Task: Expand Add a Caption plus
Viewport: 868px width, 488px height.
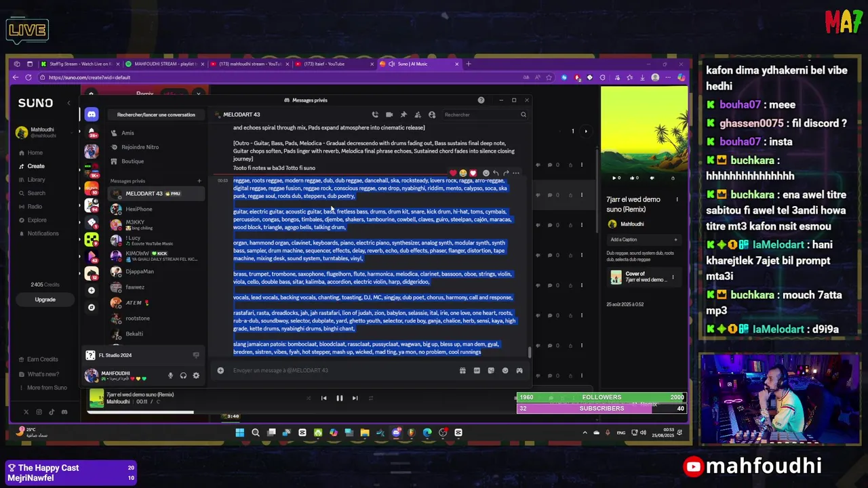Action: tap(675, 239)
